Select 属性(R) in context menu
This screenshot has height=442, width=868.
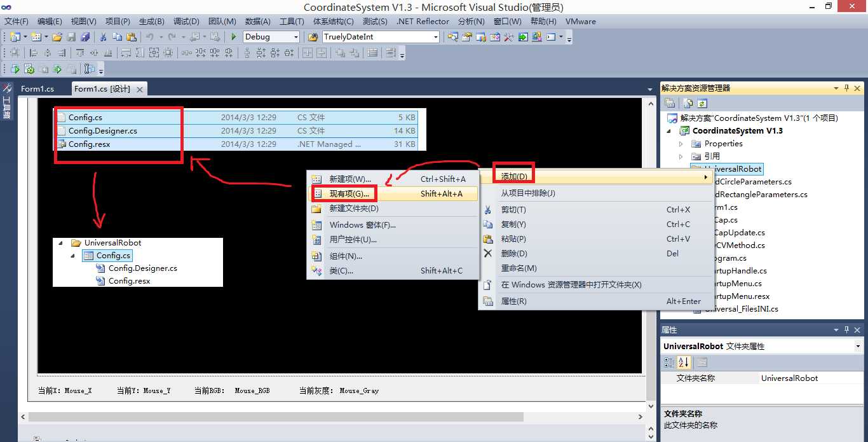click(x=595, y=301)
